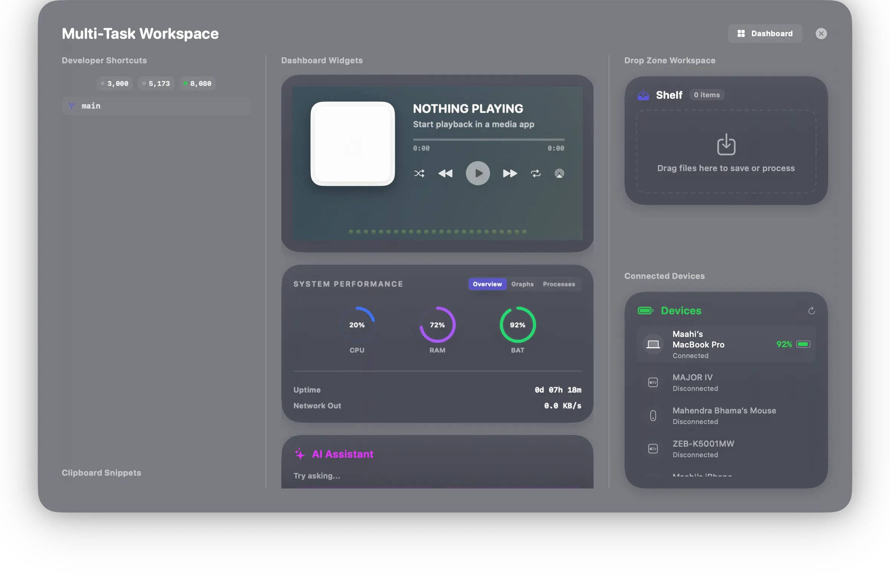Switch to the Overview tab
This screenshot has height=588, width=890.
click(x=487, y=284)
